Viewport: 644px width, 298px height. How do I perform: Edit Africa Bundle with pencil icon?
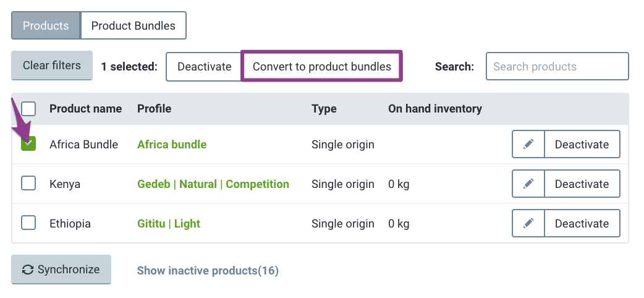528,144
